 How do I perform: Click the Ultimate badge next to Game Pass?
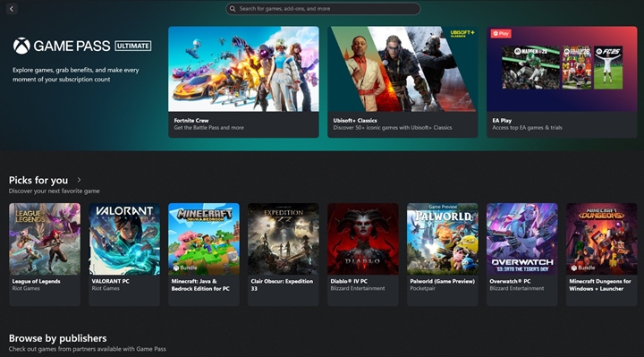point(133,46)
